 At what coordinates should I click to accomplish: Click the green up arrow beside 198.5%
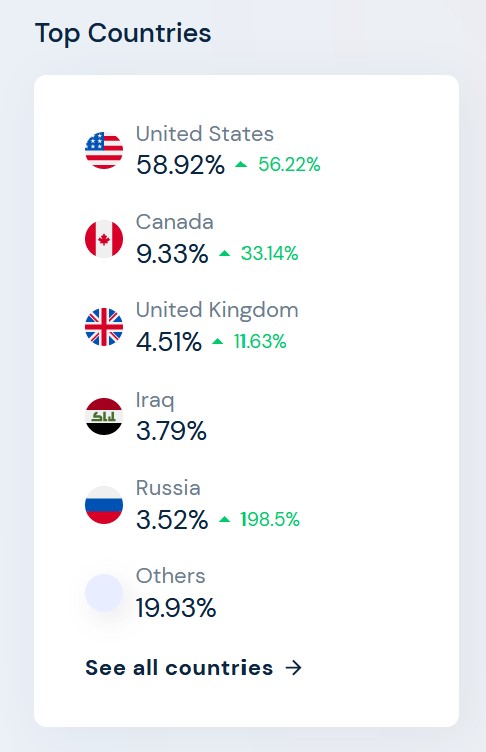tap(225, 519)
